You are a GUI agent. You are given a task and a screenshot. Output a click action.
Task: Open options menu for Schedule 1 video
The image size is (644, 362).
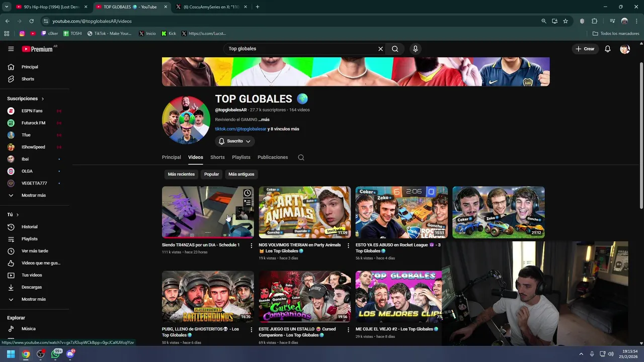click(x=252, y=246)
